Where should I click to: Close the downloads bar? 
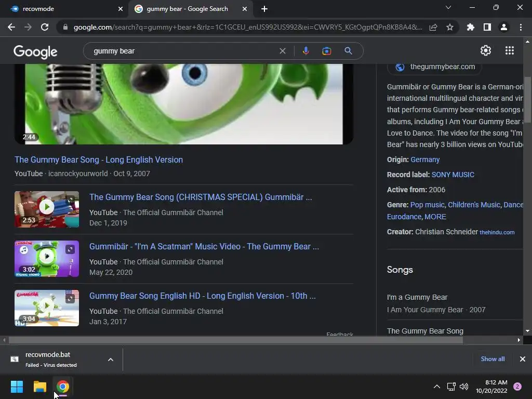(x=523, y=358)
